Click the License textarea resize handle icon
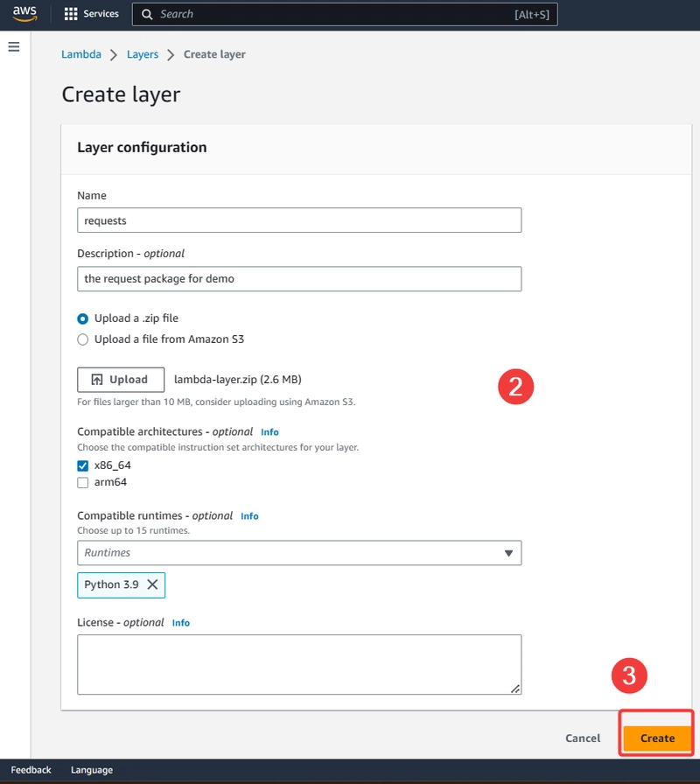The height and width of the screenshot is (784, 700). point(515,689)
